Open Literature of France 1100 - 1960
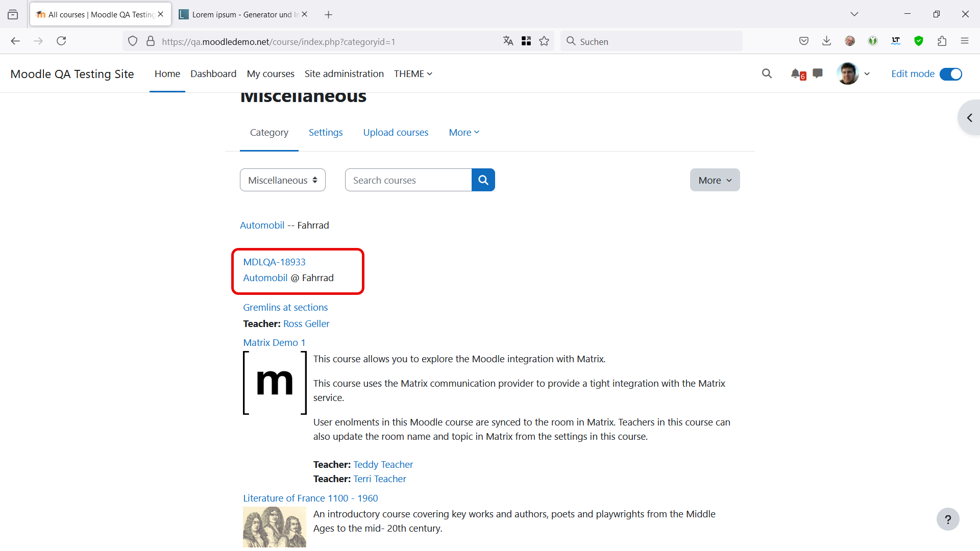The width and height of the screenshot is (980, 551). 310,498
